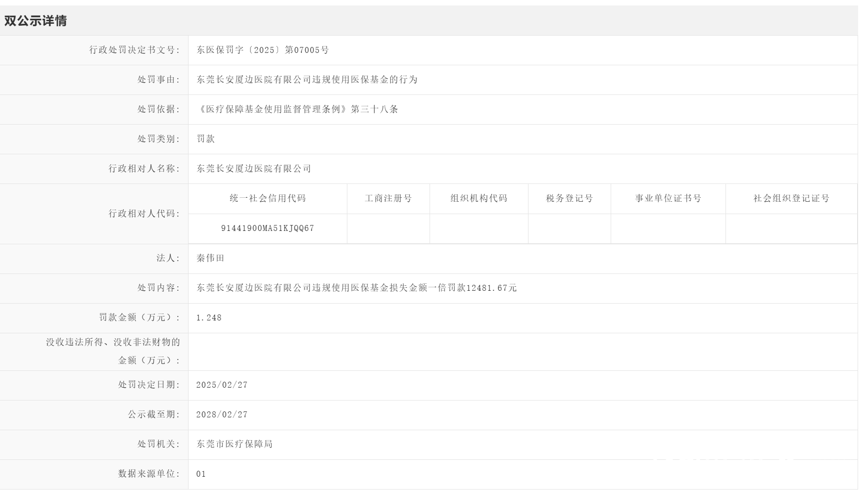Screen dimensions: 868x495
Task: Click the fine amount value 1.248
Action: pos(209,318)
